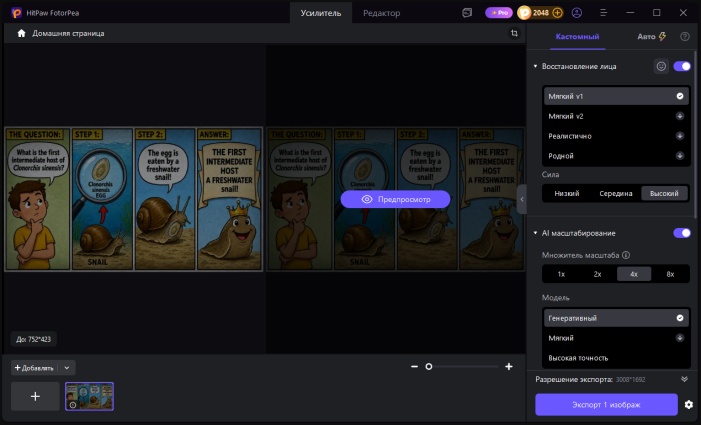This screenshot has width=701, height=425.
Task: Expand the export resolution details chevron
Action: click(684, 379)
